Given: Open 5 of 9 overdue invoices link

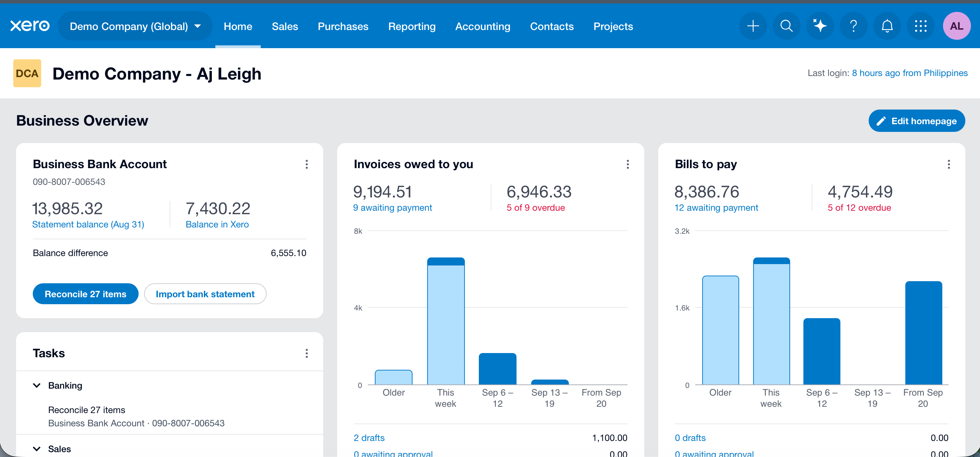Looking at the screenshot, I should 536,208.
